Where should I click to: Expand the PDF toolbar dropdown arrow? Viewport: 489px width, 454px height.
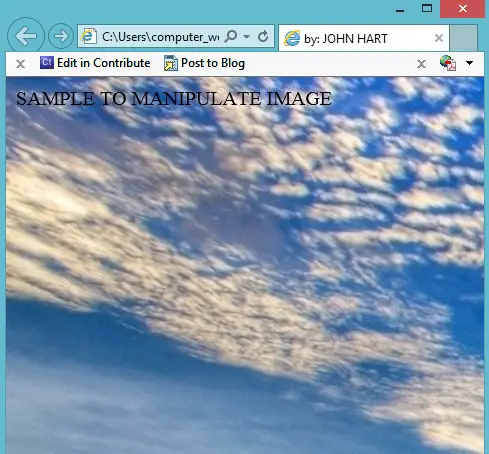tap(469, 63)
